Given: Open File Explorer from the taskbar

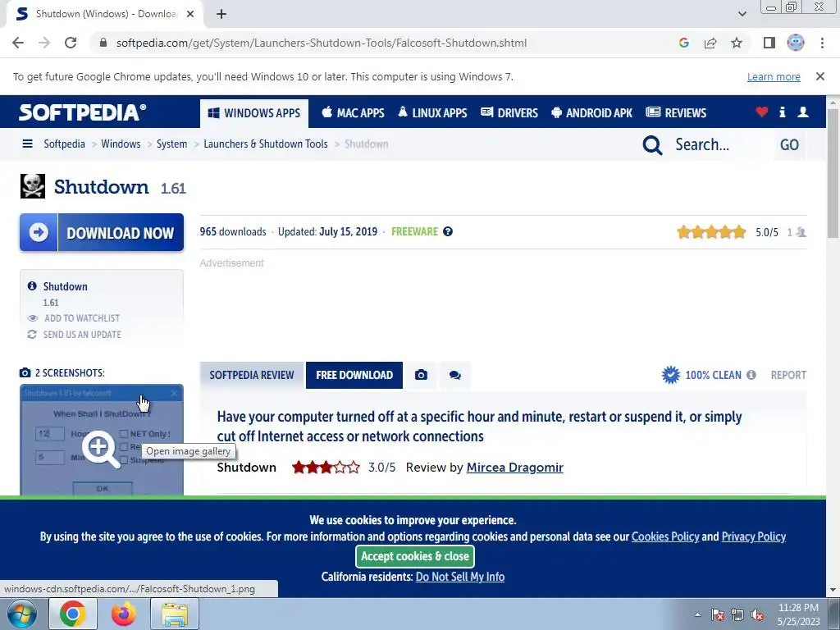Looking at the screenshot, I should tap(175, 614).
